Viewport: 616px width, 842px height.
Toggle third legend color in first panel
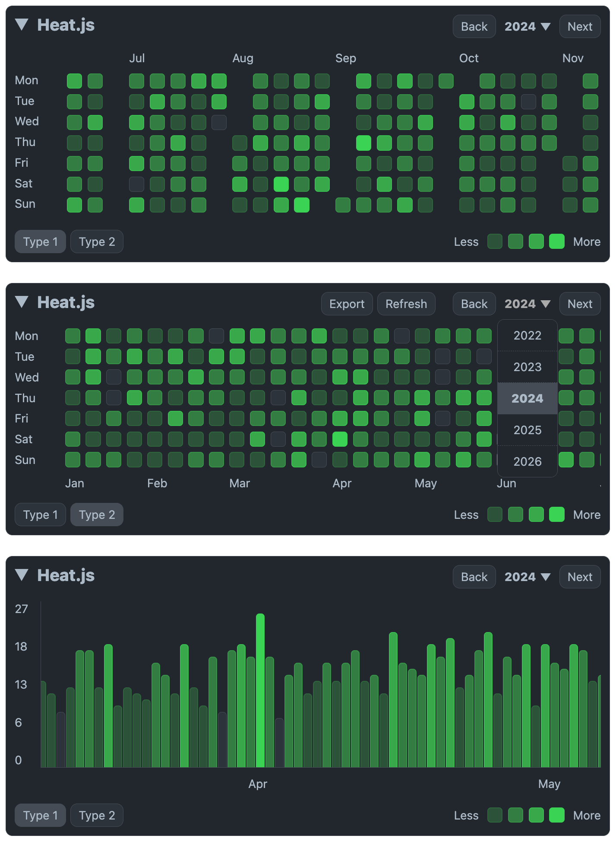coord(536,241)
